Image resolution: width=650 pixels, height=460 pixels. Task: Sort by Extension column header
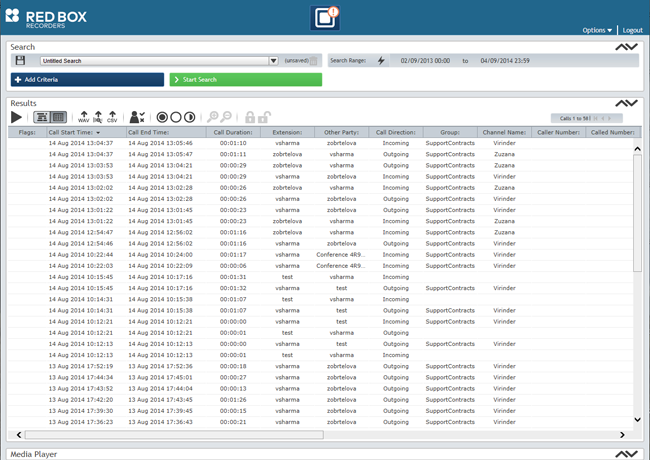pos(287,133)
